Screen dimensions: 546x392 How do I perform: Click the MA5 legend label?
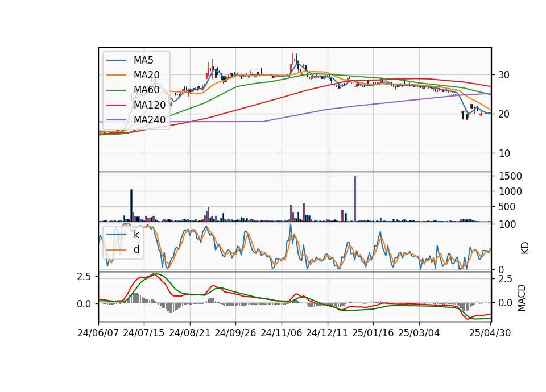click(x=143, y=60)
